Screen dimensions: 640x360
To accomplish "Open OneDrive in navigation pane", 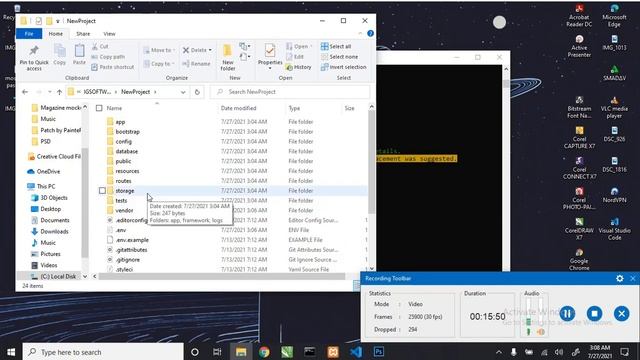I will coord(48,171).
